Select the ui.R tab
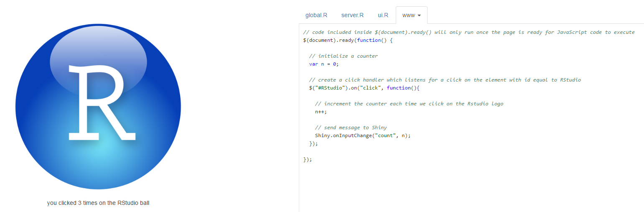The image size is (644, 212). tap(383, 15)
